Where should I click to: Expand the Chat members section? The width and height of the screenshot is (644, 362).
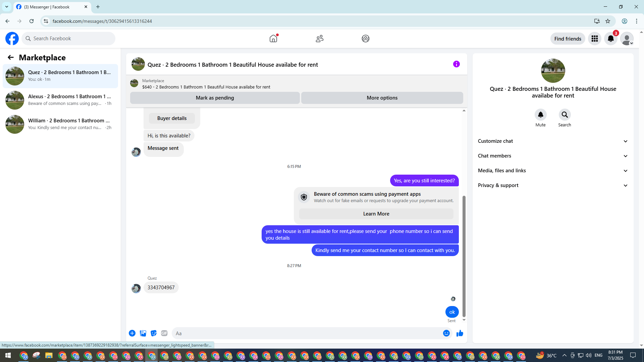pos(553,156)
